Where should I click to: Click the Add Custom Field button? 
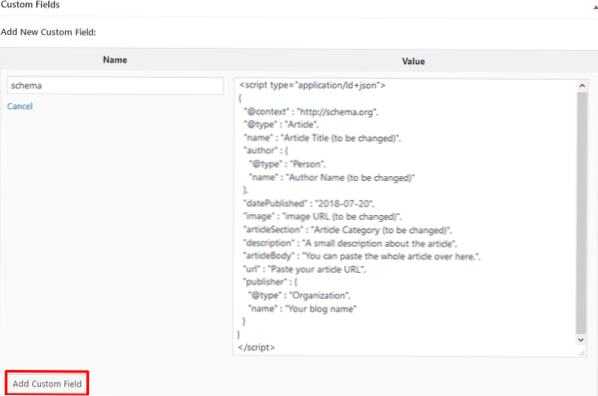coord(47,383)
